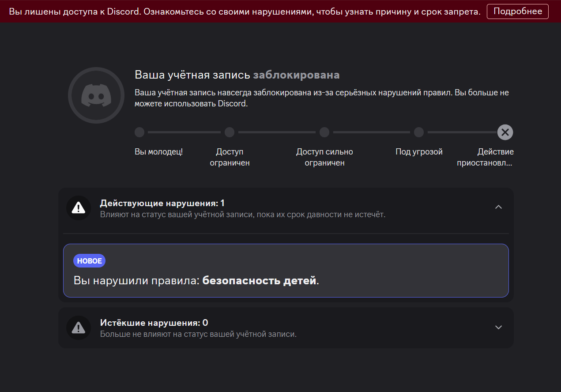The image size is (561, 392).
Task: Select the timeline dot above "Под угрозой"
Action: [419, 132]
